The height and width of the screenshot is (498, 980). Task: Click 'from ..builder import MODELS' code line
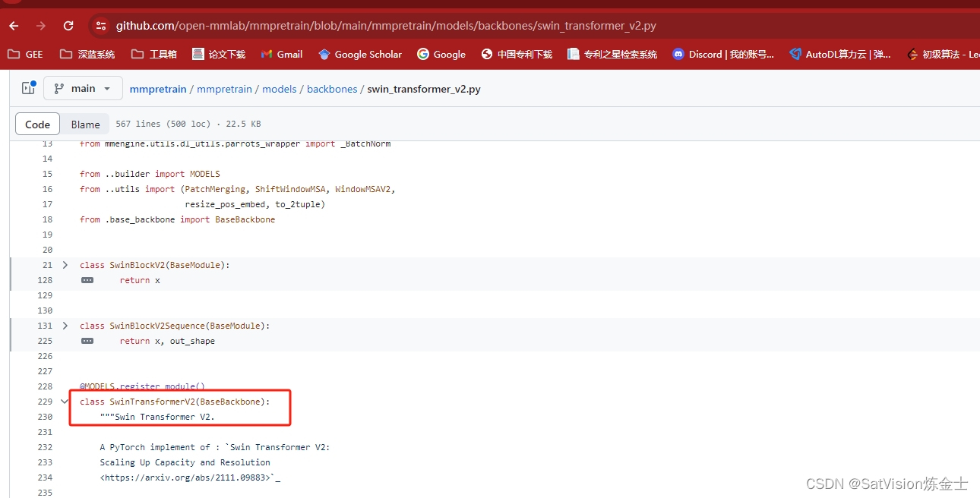(150, 174)
